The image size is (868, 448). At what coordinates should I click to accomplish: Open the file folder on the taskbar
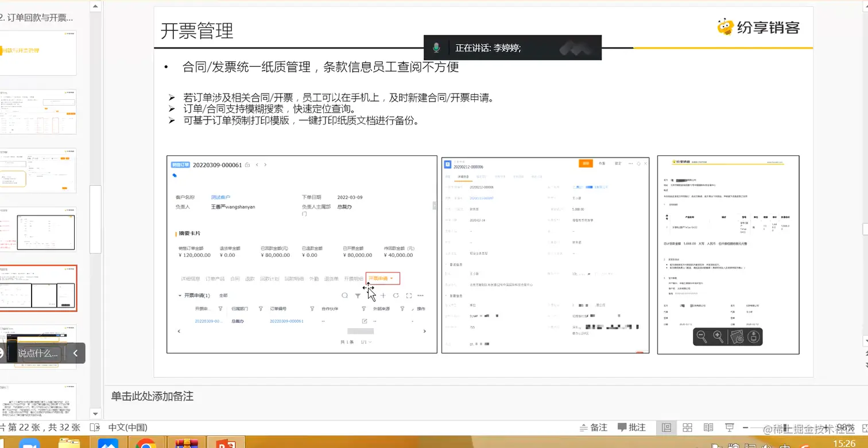click(x=69, y=442)
